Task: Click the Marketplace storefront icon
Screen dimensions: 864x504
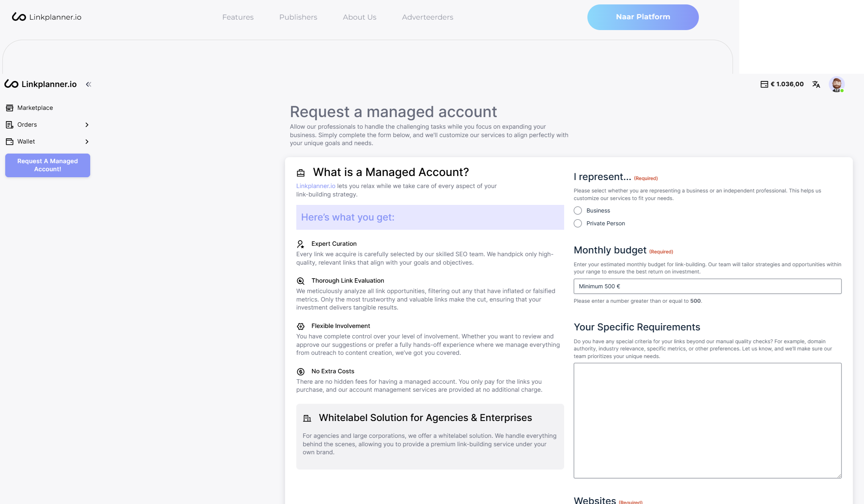Action: click(x=10, y=108)
